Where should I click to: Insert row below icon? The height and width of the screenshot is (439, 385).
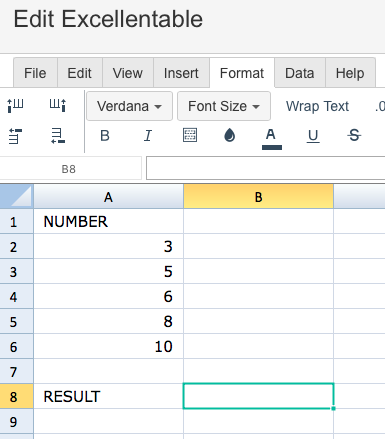coord(58,136)
